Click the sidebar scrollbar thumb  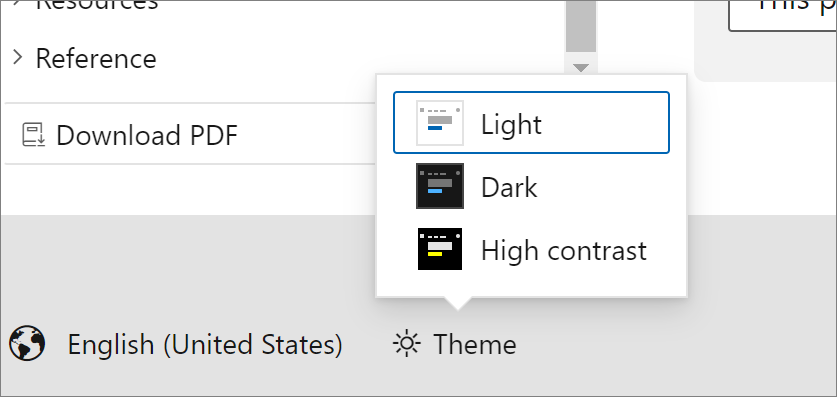(x=581, y=26)
